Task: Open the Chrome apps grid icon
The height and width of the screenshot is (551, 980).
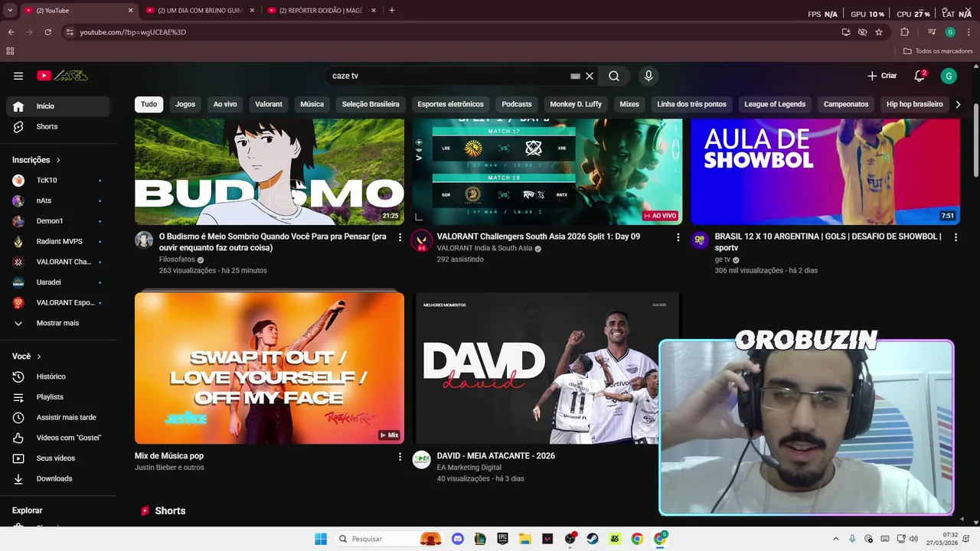Action: pos(10,51)
